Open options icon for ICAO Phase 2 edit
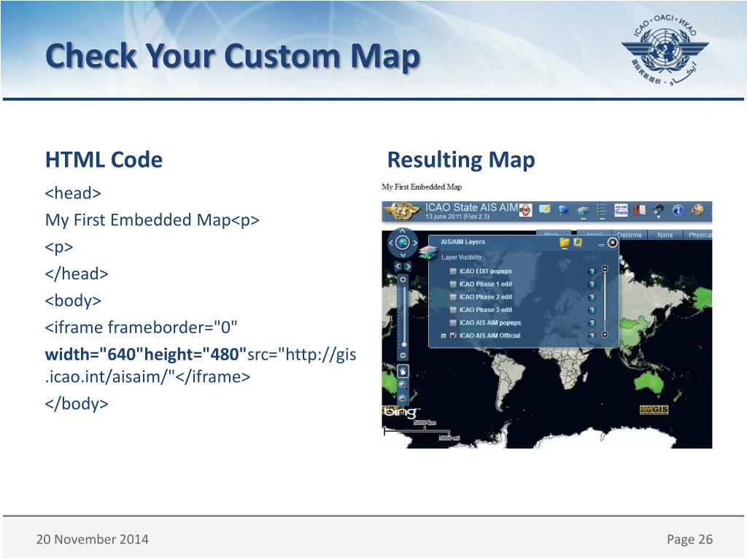747x560 pixels. click(x=592, y=297)
